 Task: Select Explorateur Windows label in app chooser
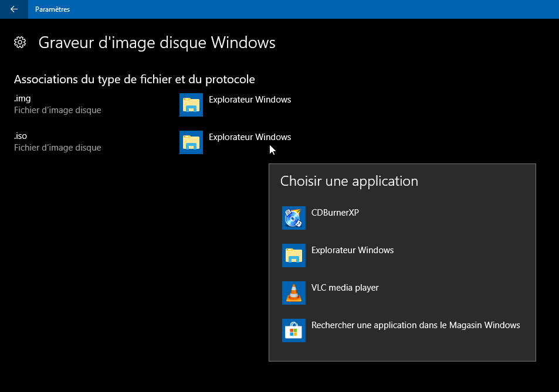point(353,250)
